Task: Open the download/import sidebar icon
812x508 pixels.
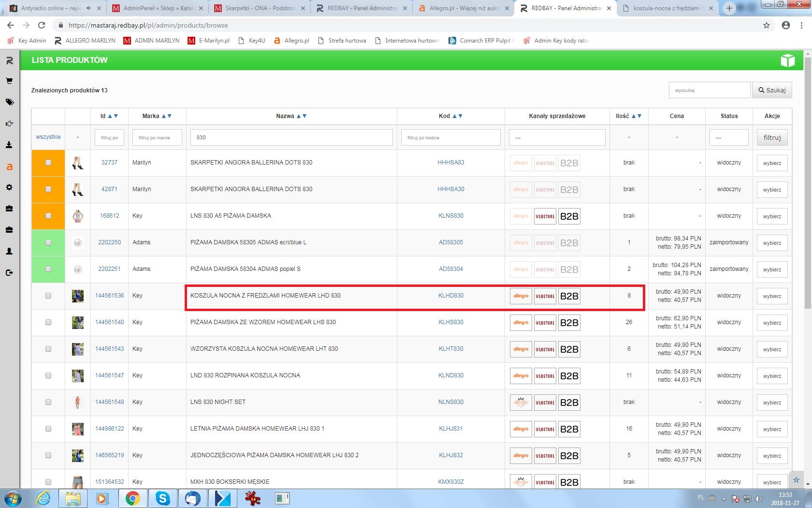Action: (x=9, y=145)
